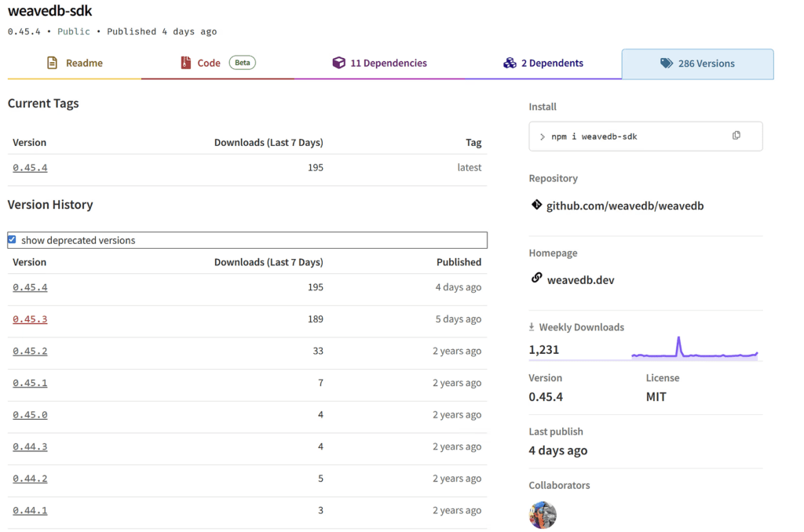804x532 pixels.
Task: Copy the npm install command
Action: [x=736, y=136]
